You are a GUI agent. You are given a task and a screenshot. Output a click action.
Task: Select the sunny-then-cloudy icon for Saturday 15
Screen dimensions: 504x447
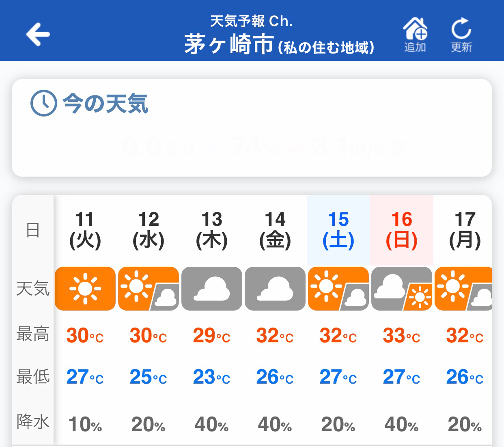tap(338, 289)
